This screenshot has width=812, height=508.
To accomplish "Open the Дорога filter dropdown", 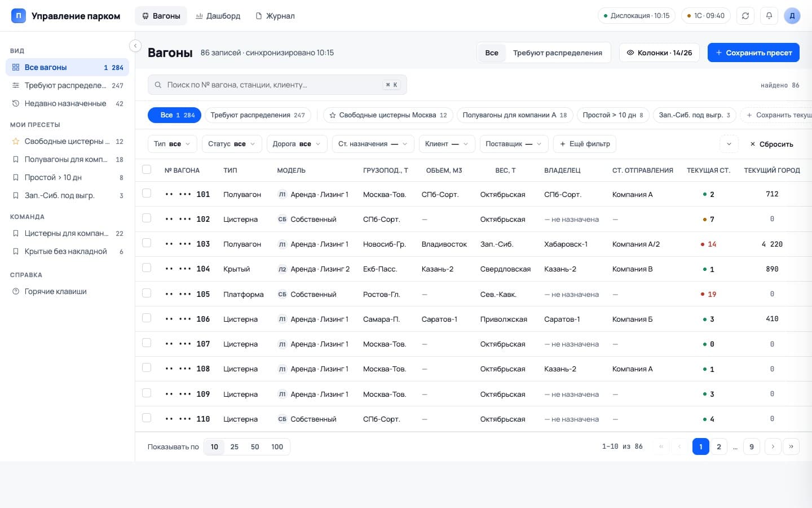I will tap(297, 144).
